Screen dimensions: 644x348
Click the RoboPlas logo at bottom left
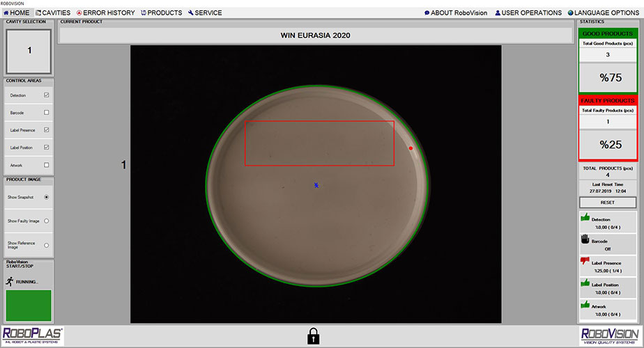(x=33, y=335)
